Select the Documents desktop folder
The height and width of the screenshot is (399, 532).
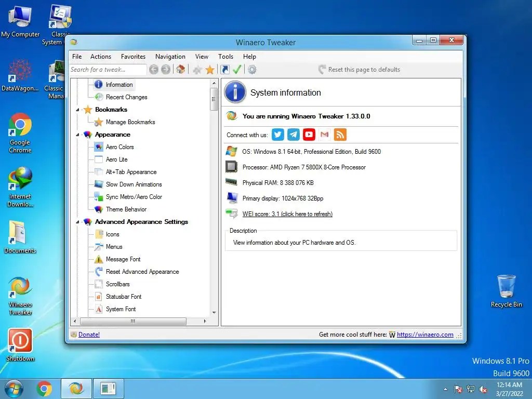coord(20,237)
